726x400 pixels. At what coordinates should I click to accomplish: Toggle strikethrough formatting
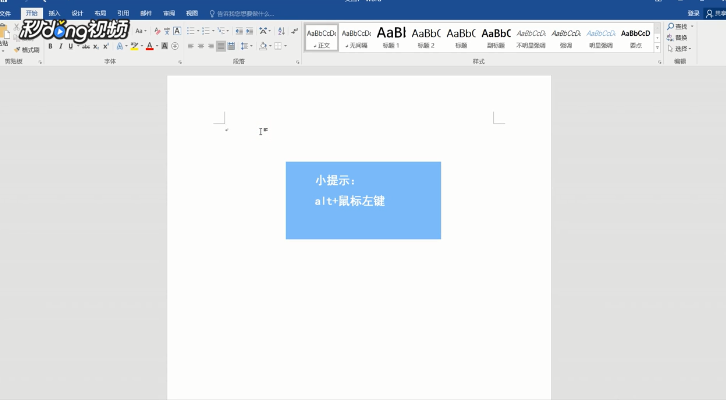point(86,46)
